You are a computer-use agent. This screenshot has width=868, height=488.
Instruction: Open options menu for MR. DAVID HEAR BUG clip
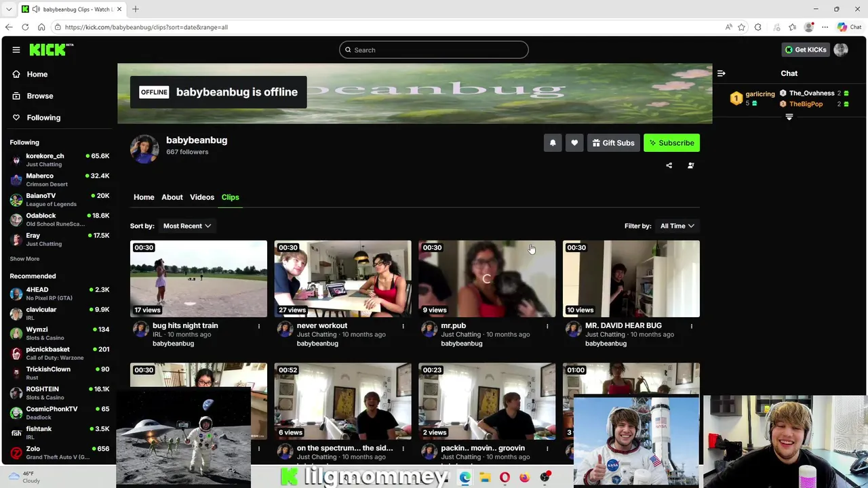pos(691,326)
